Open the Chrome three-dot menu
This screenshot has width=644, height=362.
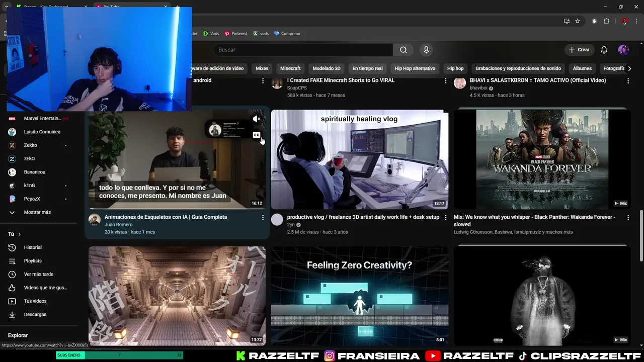[x=637, y=21]
